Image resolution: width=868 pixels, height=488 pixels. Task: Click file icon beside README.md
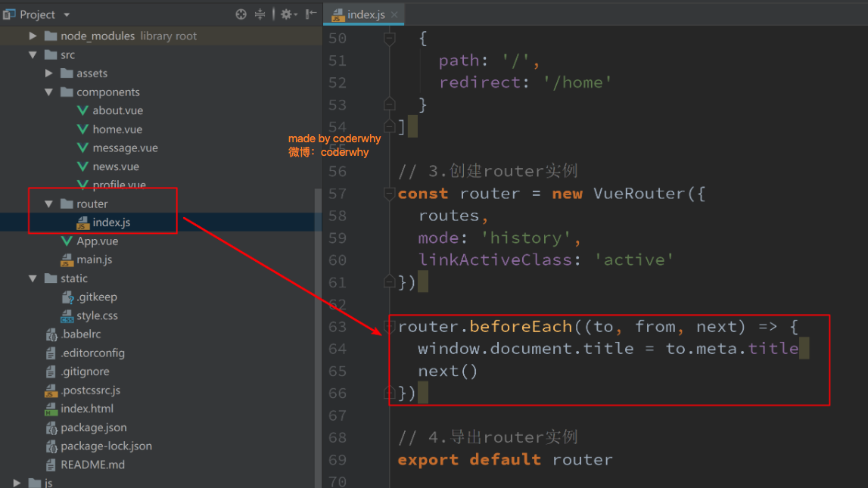[x=51, y=465]
